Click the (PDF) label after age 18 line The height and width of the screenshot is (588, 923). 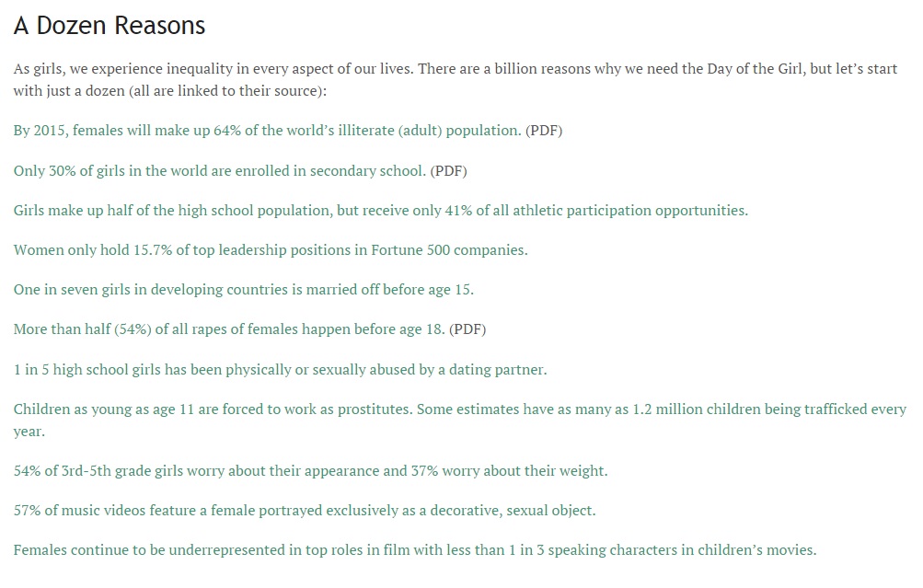(467, 329)
